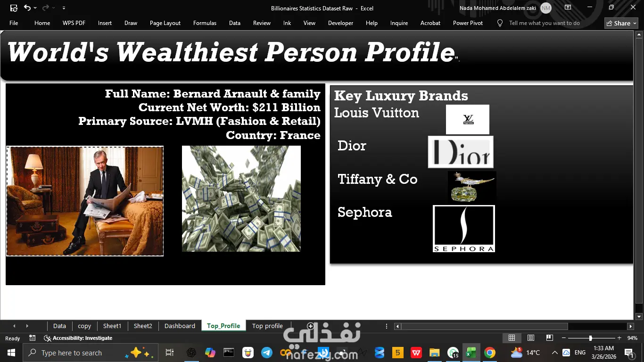
Task: Click the 'Tiffany & Co' brand label
Action: click(378, 179)
